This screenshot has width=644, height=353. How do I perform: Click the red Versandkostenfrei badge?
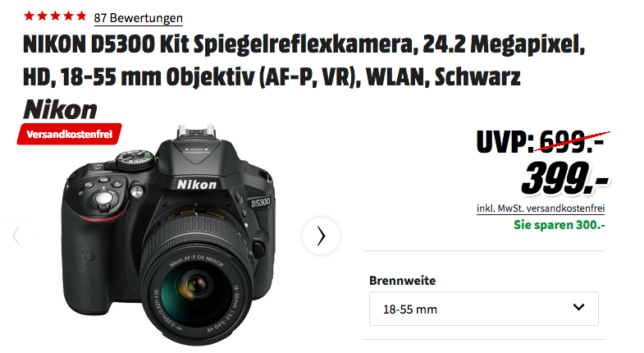(x=70, y=134)
